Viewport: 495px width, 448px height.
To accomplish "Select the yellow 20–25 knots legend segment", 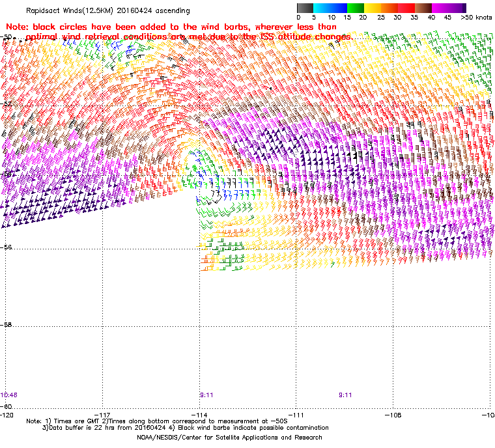I will (x=373, y=8).
